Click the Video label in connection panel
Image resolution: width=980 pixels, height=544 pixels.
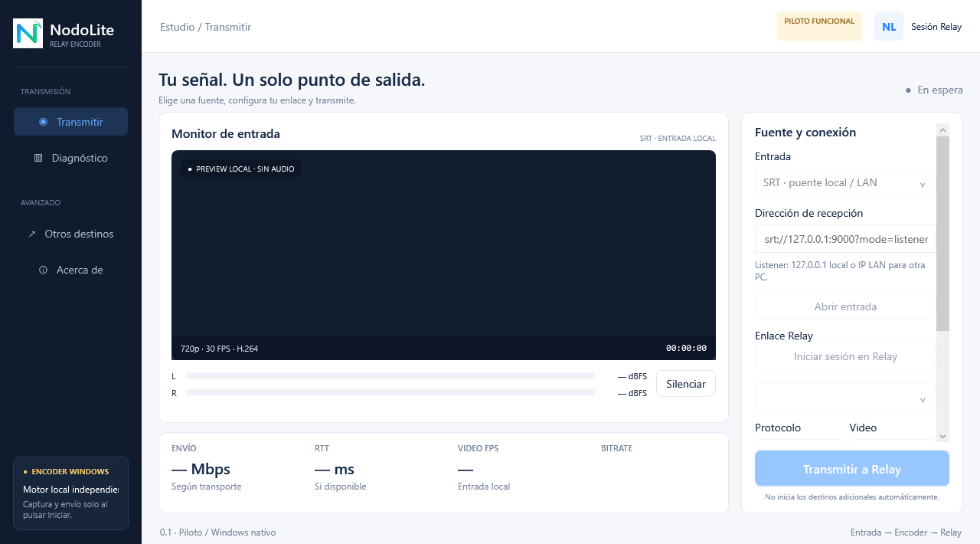(x=863, y=428)
